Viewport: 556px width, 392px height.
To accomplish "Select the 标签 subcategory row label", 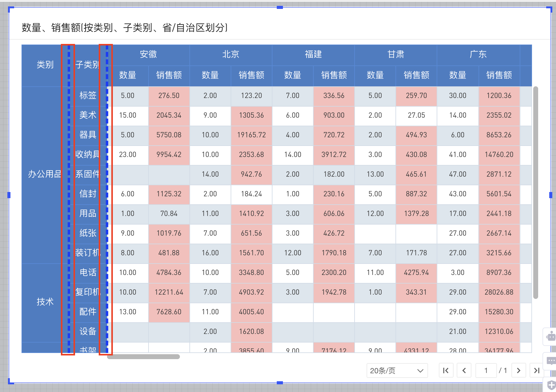I will pyautogui.click(x=89, y=96).
